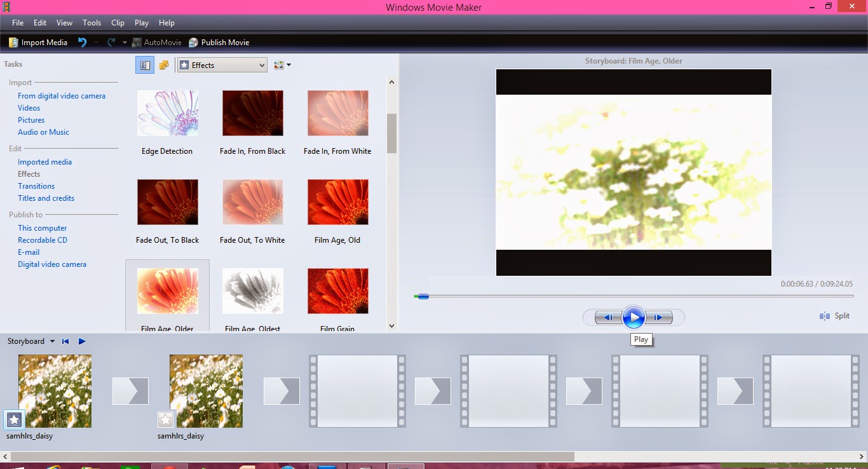The image size is (868, 469).
Task: Toggle the star rating on first storyboard clip
Action: coord(14,419)
